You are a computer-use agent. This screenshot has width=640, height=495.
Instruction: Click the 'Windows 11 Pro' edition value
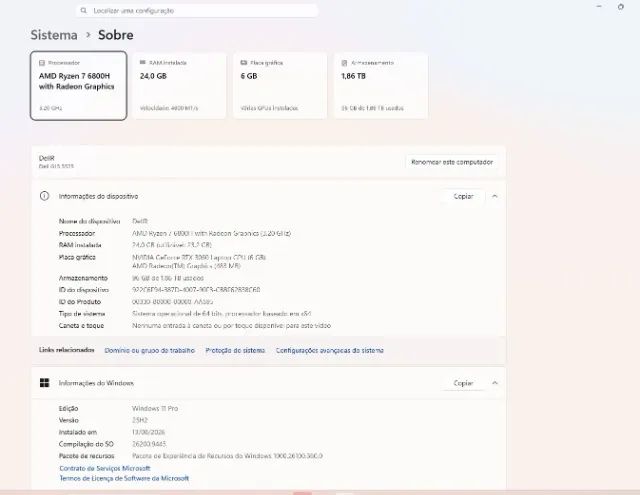point(155,408)
